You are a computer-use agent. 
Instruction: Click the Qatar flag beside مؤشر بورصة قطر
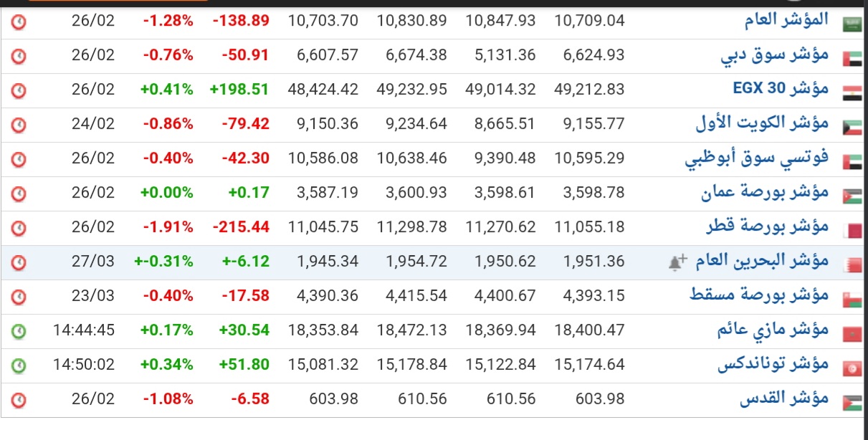point(852,229)
